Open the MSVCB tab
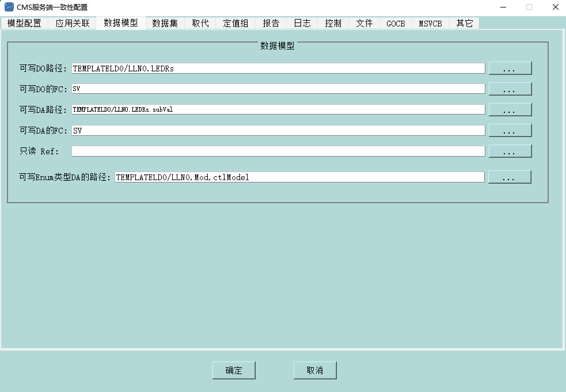 click(x=430, y=24)
